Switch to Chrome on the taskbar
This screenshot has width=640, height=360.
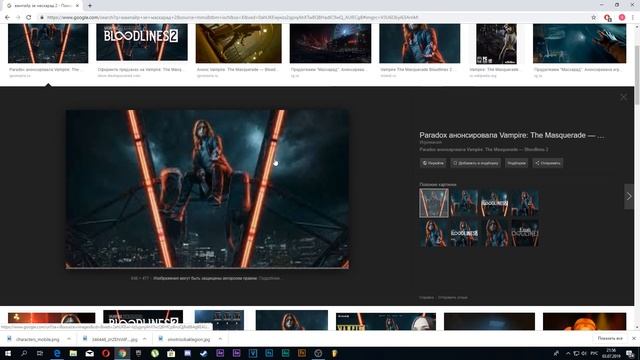coord(122,353)
